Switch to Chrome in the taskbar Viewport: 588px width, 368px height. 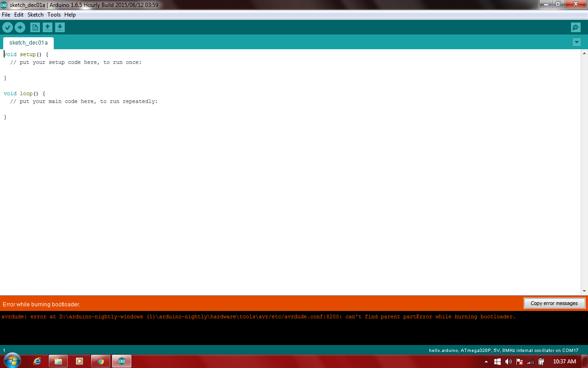click(101, 361)
